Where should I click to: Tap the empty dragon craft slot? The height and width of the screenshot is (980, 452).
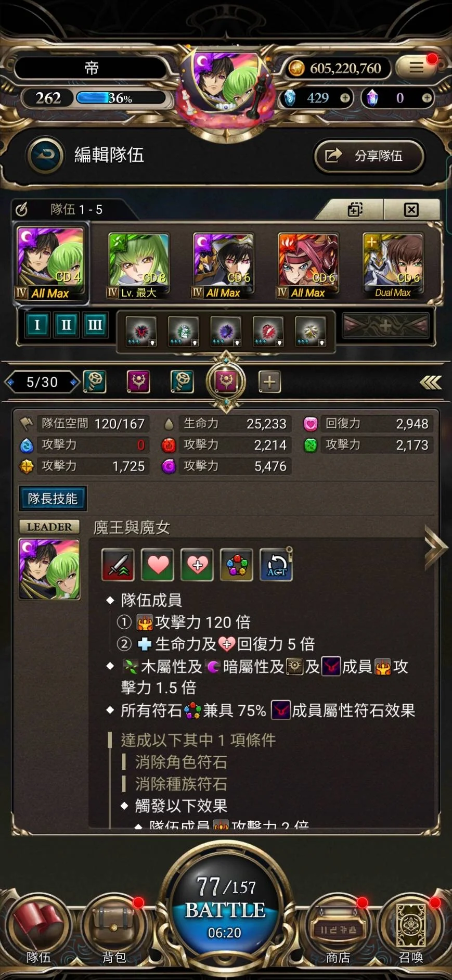click(385, 326)
